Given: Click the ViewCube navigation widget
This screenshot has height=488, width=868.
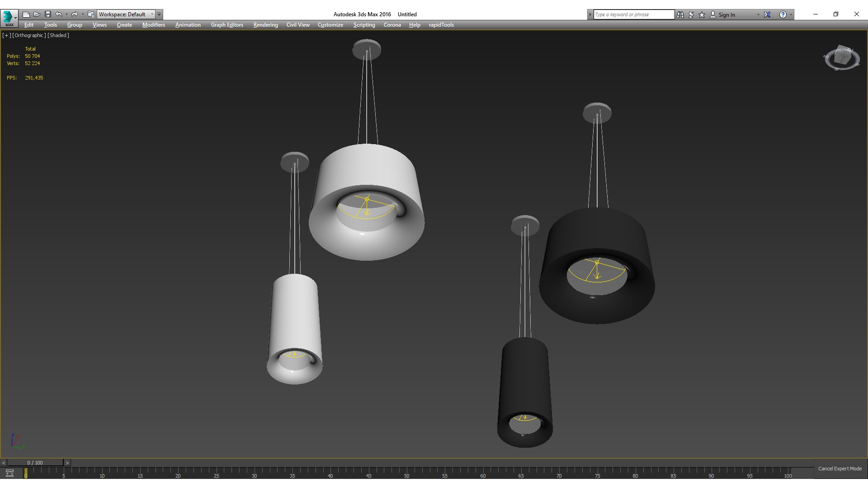Looking at the screenshot, I should click(x=842, y=58).
